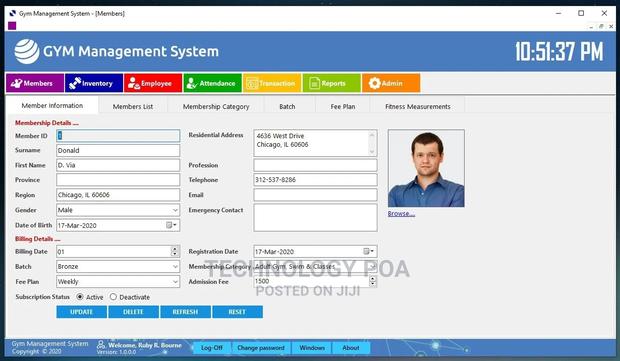Switch to Members List tab
Image resolution: width=620 pixels, height=361 pixels.
[x=133, y=106]
